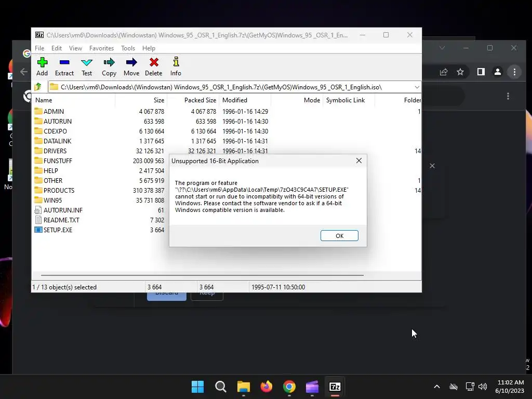Open the Chrome profile icon
Screen dimensions: 532x399
click(x=497, y=72)
